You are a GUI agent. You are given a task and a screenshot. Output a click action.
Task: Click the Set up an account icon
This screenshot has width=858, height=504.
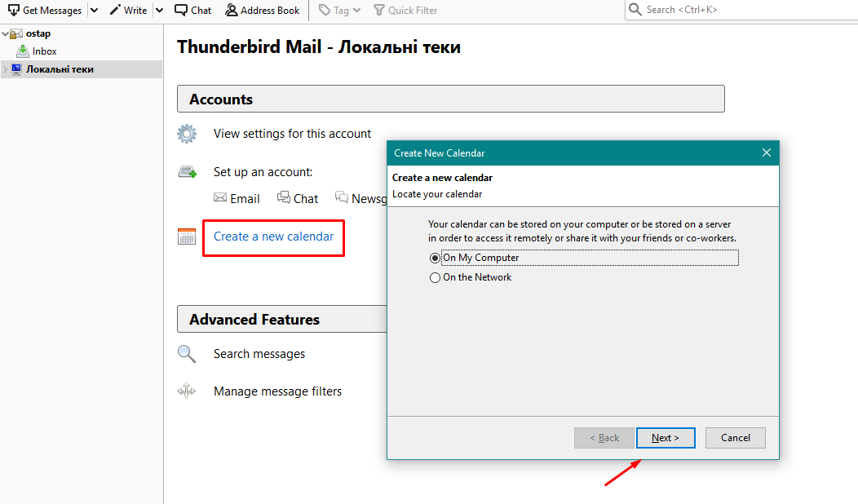point(187,172)
